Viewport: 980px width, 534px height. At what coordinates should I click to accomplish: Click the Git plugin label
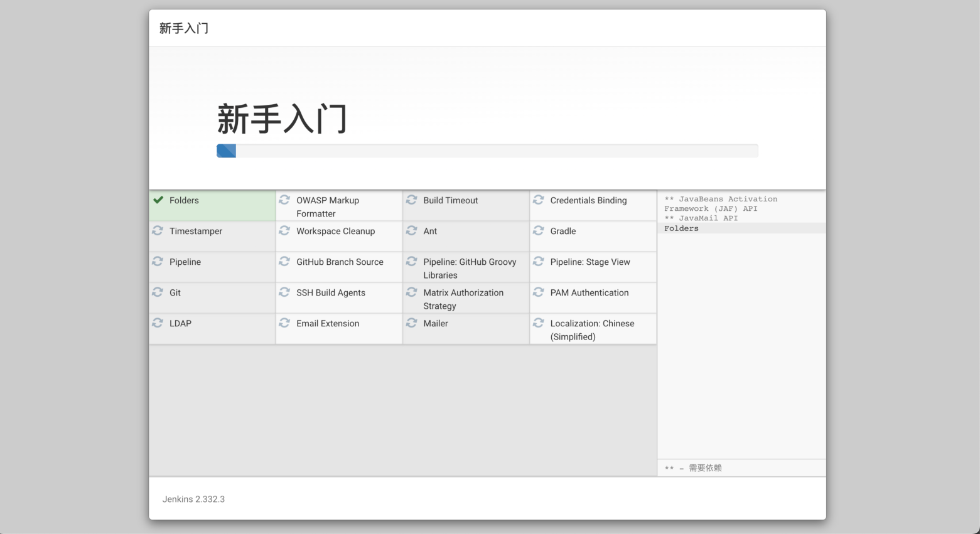pyautogui.click(x=175, y=292)
